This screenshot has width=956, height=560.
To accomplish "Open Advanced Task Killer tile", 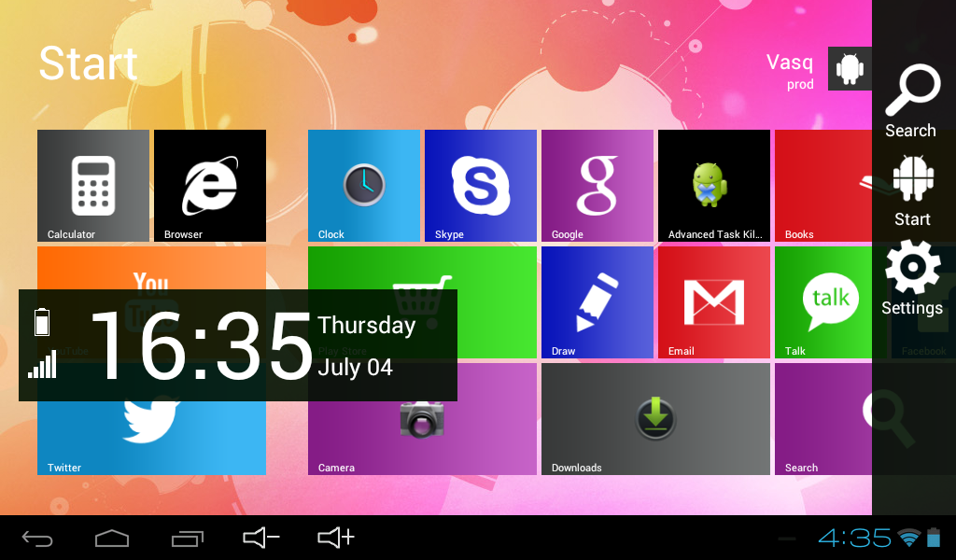I will (714, 186).
